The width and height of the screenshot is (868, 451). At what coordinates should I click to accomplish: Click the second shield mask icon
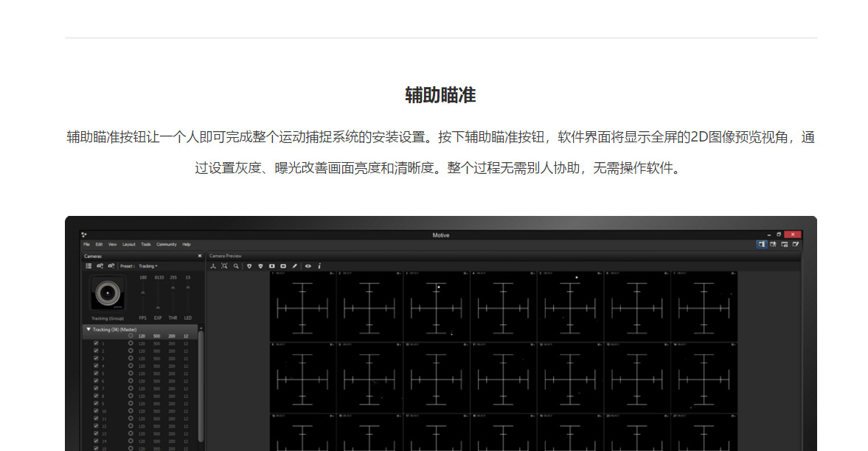(261, 266)
